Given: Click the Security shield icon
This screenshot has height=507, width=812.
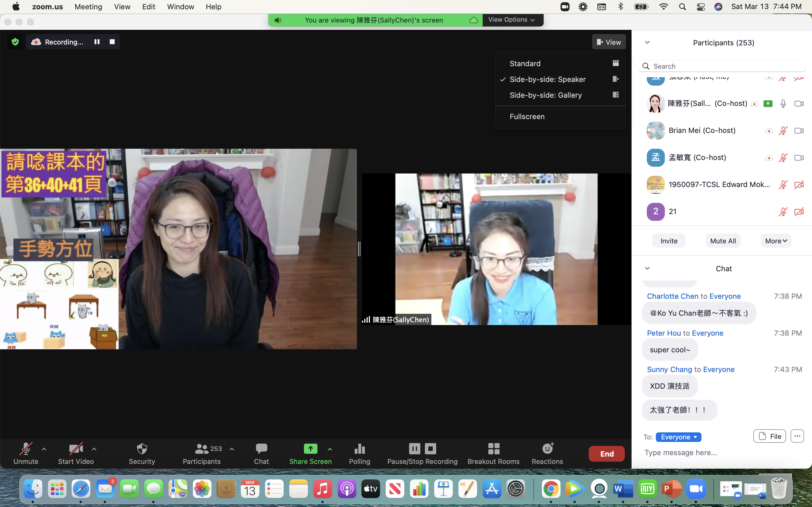Looking at the screenshot, I should [x=142, y=449].
